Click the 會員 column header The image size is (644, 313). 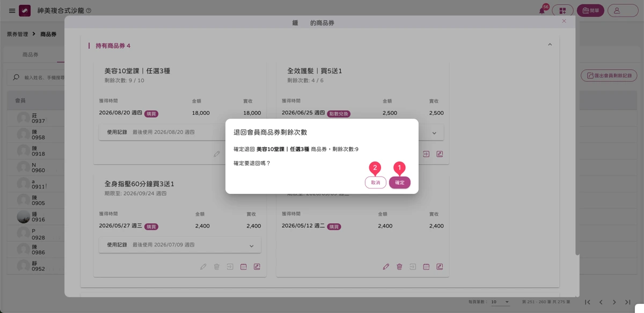20,100
